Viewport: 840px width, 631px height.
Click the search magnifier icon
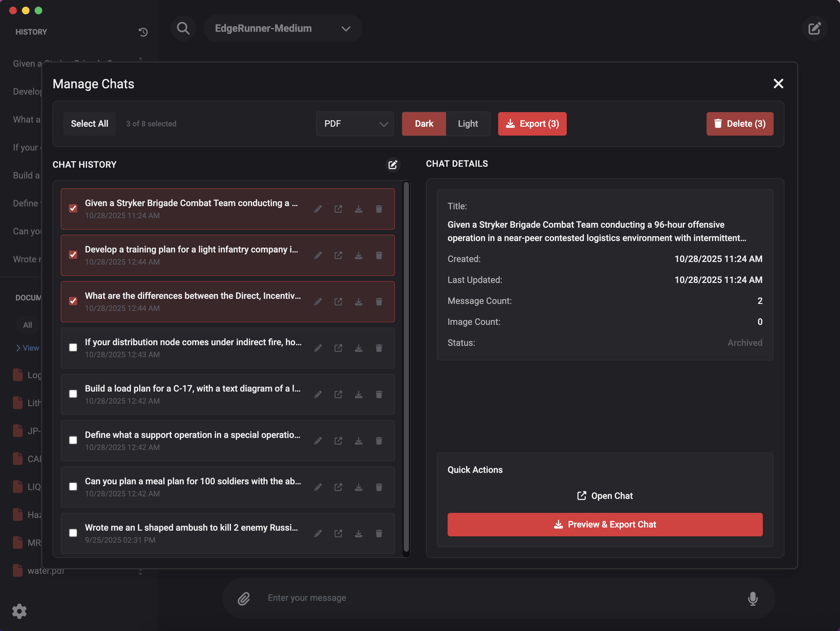183,29
